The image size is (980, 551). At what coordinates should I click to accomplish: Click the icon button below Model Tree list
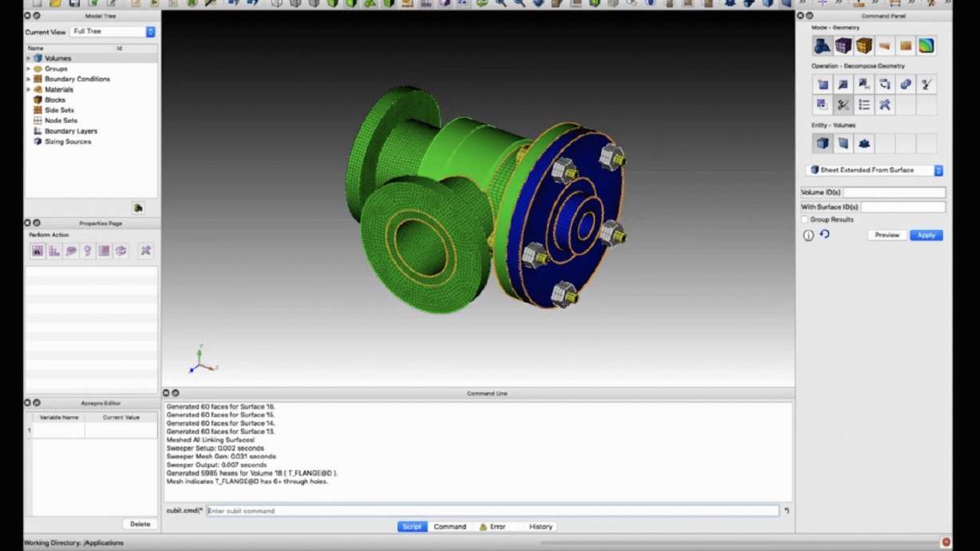138,208
